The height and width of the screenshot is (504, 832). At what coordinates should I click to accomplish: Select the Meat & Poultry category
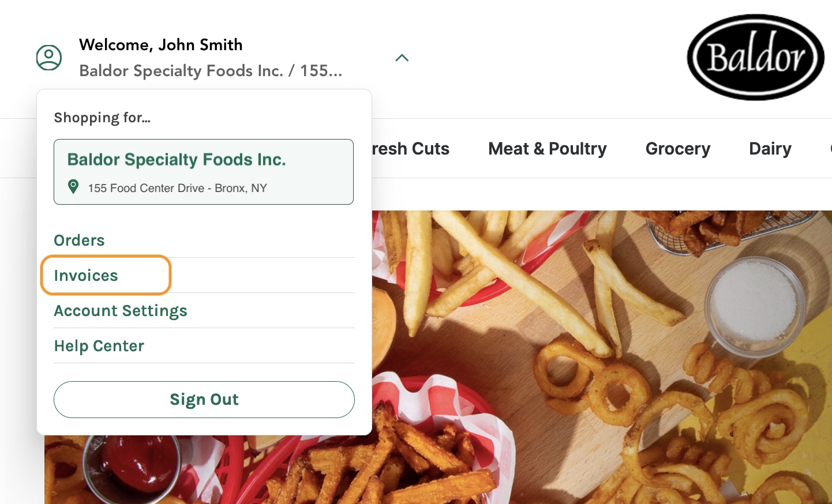pos(547,149)
